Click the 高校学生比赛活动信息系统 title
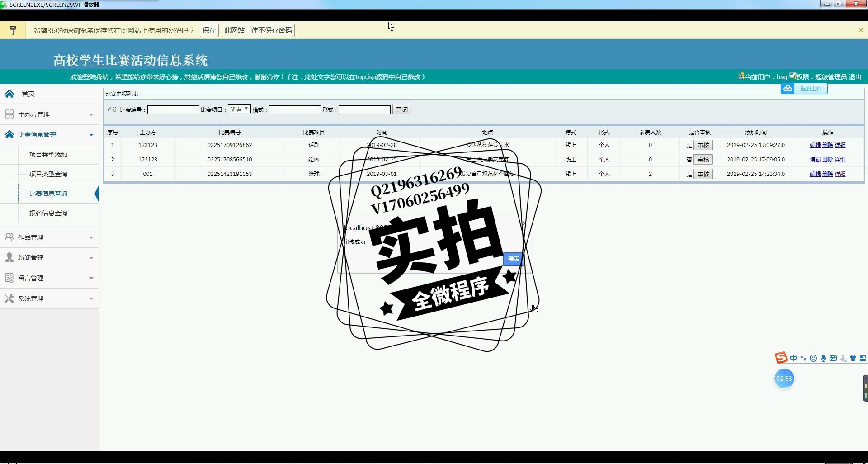Screen dimensions: 868x464 pos(131,60)
